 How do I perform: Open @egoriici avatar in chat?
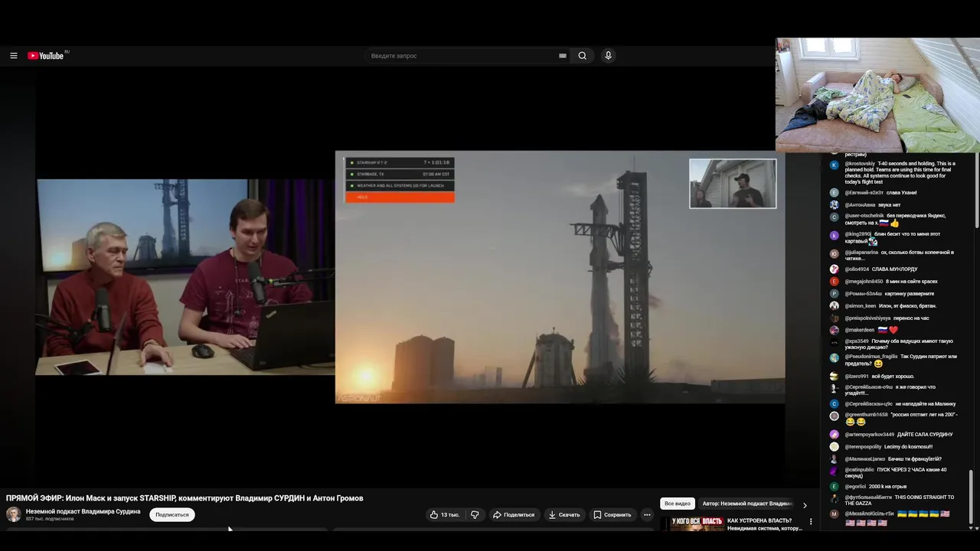835,487
